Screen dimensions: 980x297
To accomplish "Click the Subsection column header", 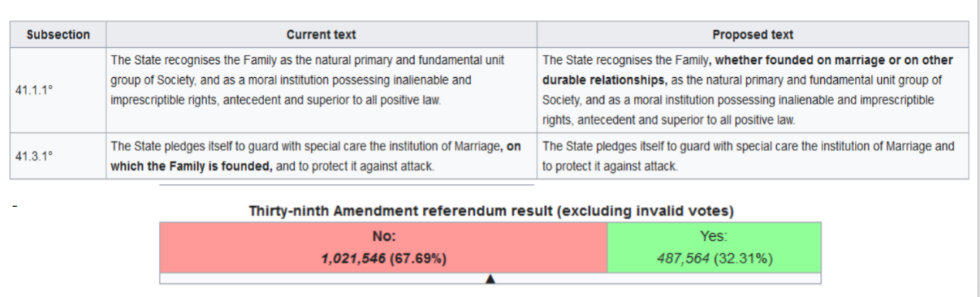I will (58, 35).
